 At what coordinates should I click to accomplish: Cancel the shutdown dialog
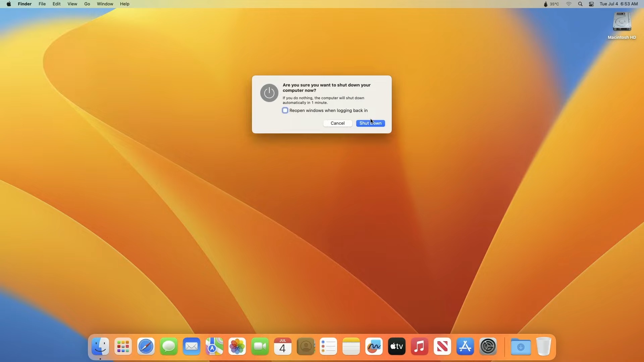pos(337,123)
